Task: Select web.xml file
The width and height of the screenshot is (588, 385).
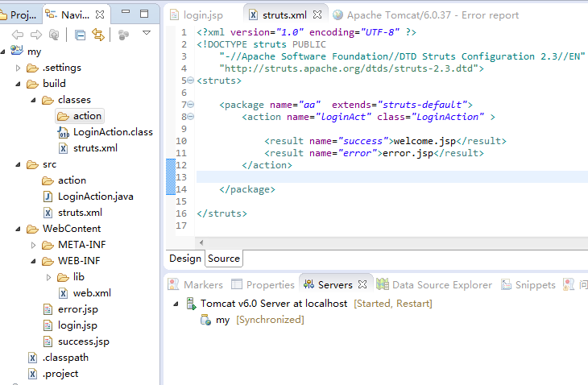Action: (x=85, y=293)
